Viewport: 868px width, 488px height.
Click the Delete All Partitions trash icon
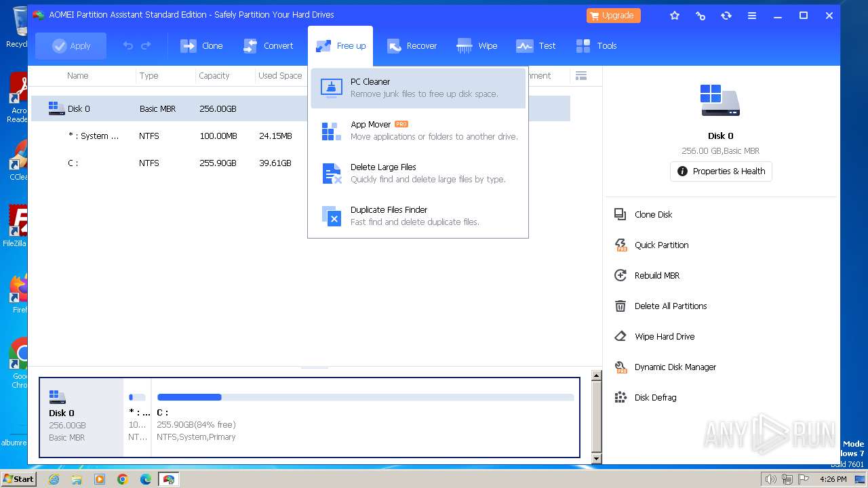pos(620,306)
